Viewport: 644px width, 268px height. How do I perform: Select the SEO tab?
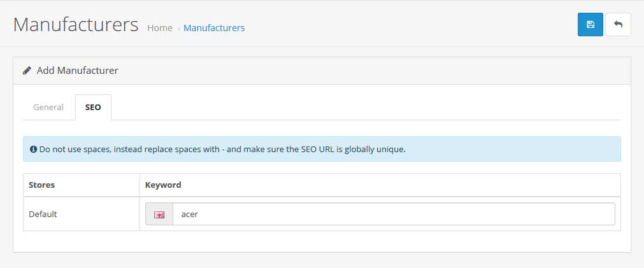93,107
